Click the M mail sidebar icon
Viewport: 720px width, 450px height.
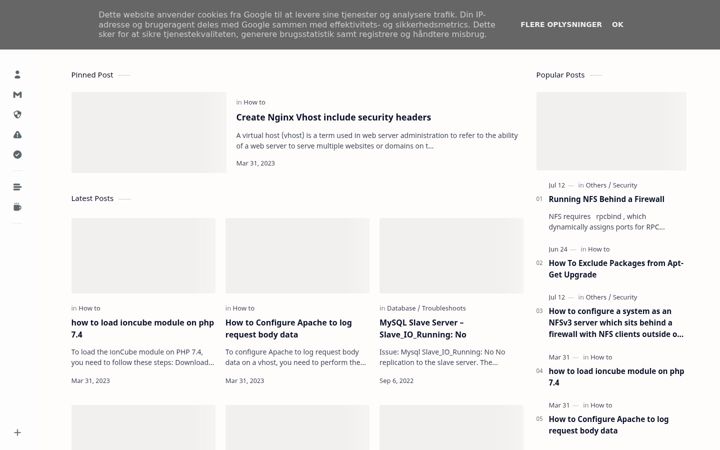click(17, 95)
